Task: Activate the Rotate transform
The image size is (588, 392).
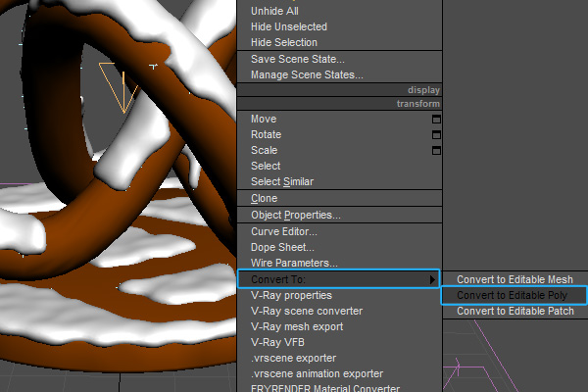Action: coord(266,134)
